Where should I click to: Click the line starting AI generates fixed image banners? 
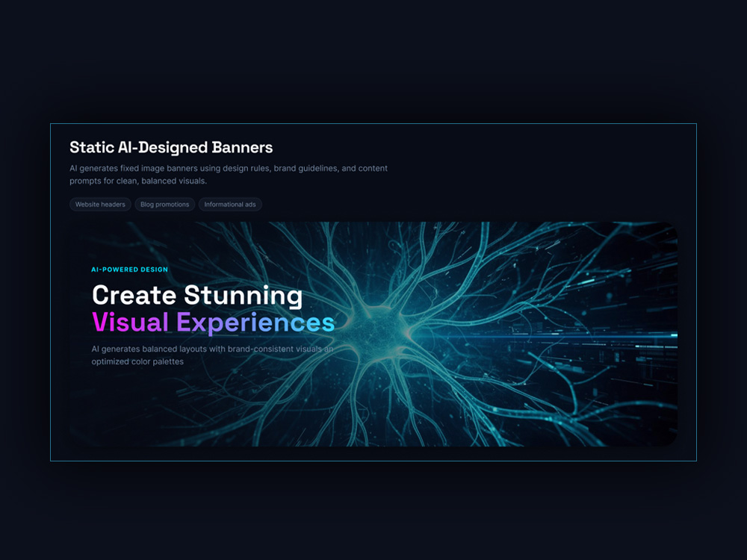pos(229,169)
